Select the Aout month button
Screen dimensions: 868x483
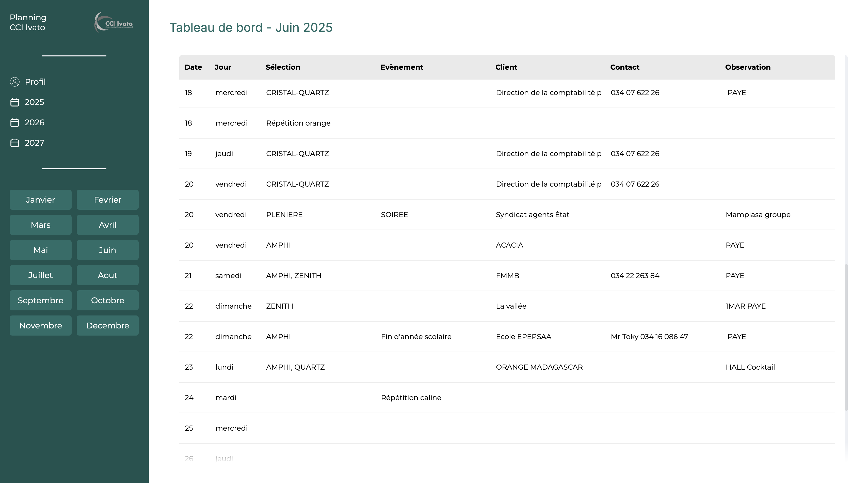coord(107,275)
